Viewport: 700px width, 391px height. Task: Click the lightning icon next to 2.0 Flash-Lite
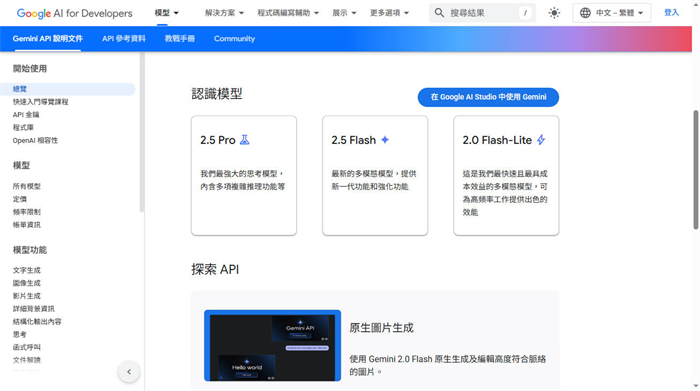click(541, 140)
